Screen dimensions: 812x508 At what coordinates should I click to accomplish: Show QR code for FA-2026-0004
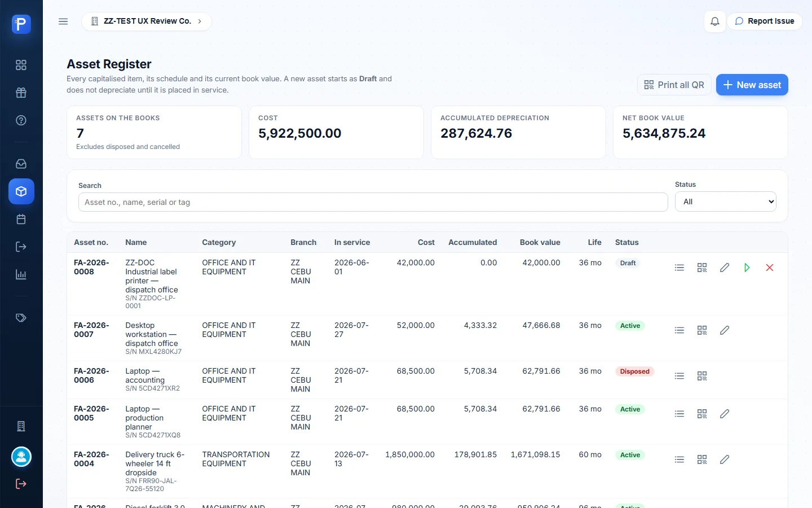coord(702,459)
